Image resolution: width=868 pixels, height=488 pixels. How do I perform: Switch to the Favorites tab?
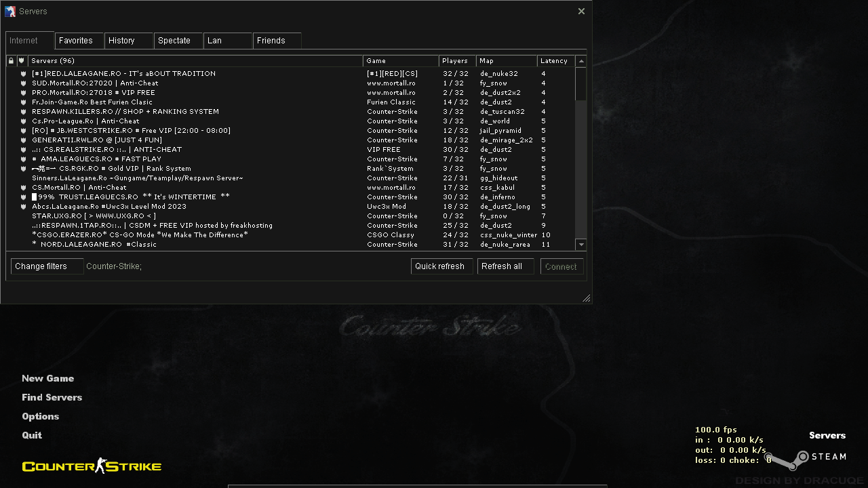pyautogui.click(x=79, y=41)
